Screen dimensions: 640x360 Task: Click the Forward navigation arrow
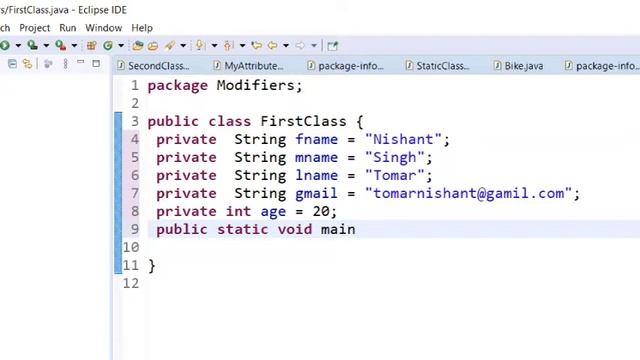click(x=300, y=45)
